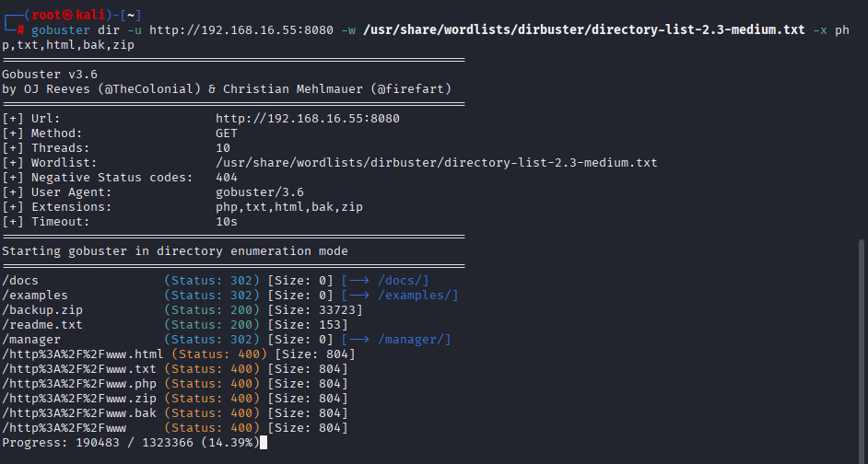Click the '/http%3A%2F%2Fwww.bak' result
The width and height of the screenshot is (868, 464).
click(x=79, y=413)
